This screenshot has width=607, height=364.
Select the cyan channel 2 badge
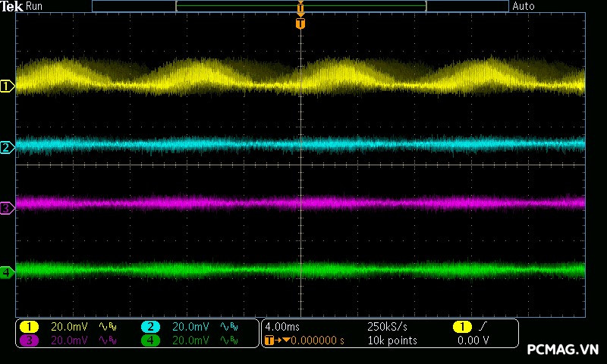point(150,327)
